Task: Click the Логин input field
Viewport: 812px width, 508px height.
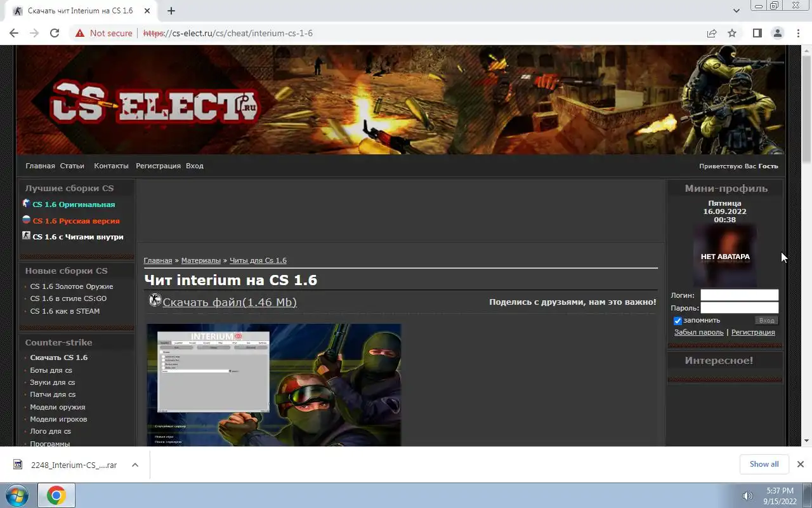Action: (x=739, y=295)
